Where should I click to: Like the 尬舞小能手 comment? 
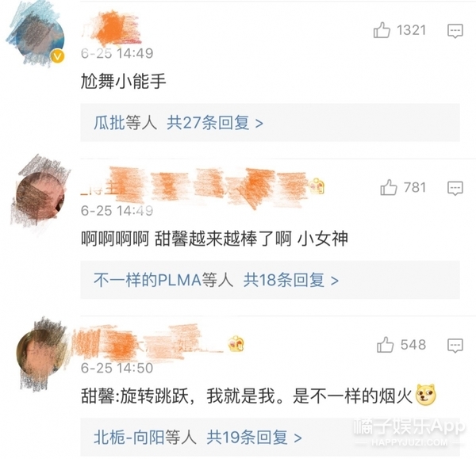[x=382, y=30]
